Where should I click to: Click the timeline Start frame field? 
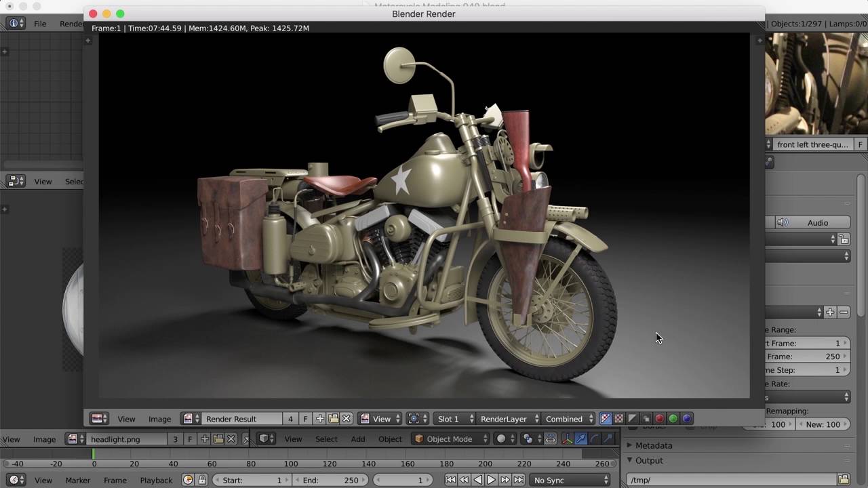(251, 480)
